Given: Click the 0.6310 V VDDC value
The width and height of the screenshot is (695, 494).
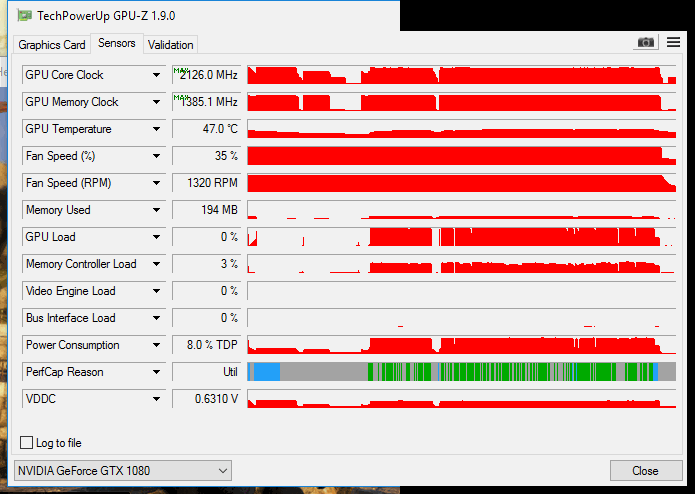Looking at the screenshot, I should coord(207,399).
